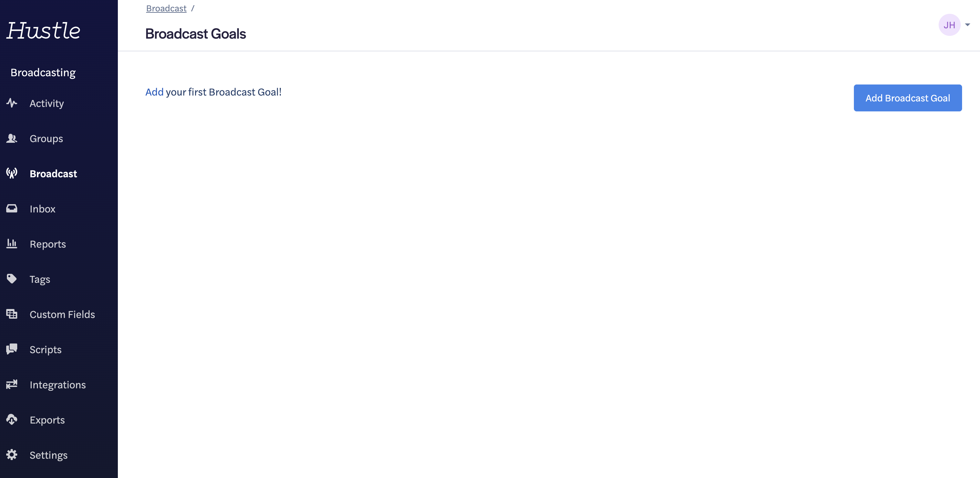980x478 pixels.
Task: Click the Exports cloud download icon
Action: point(12,419)
